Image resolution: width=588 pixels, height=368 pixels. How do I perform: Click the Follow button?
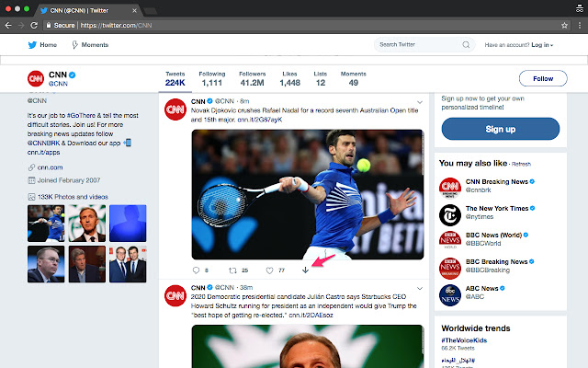(543, 78)
